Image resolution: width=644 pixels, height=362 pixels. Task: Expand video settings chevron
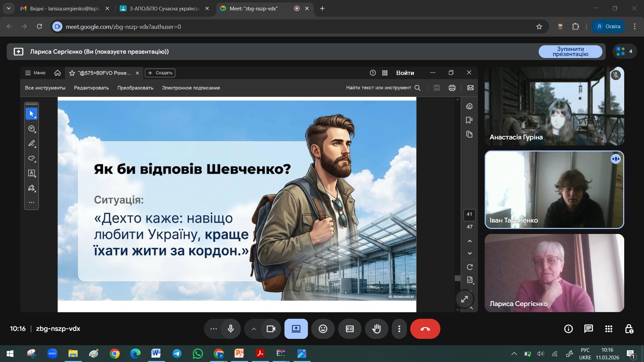click(254, 329)
